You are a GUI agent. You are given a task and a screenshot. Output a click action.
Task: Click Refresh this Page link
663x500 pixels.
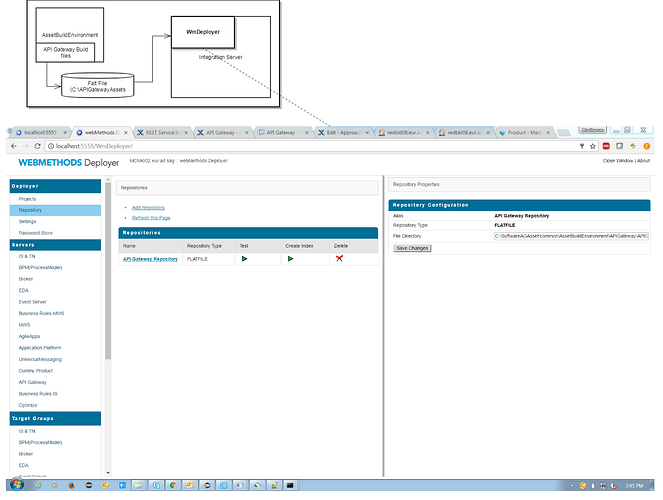[151, 218]
